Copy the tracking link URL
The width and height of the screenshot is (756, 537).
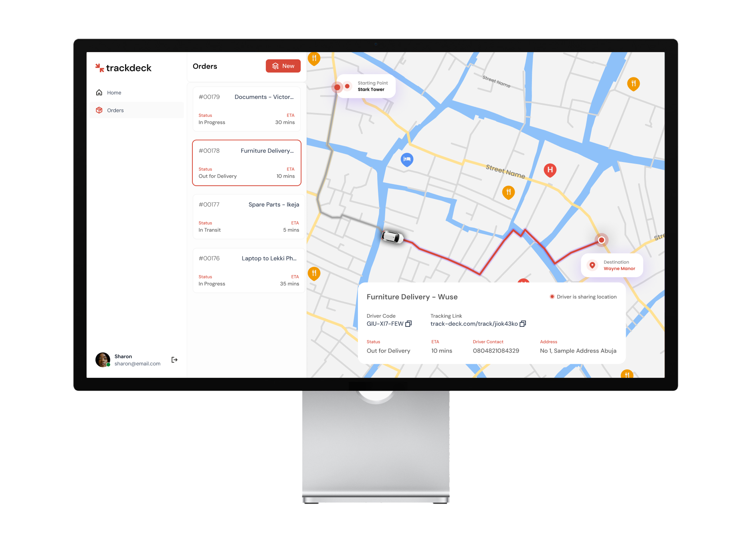click(523, 324)
